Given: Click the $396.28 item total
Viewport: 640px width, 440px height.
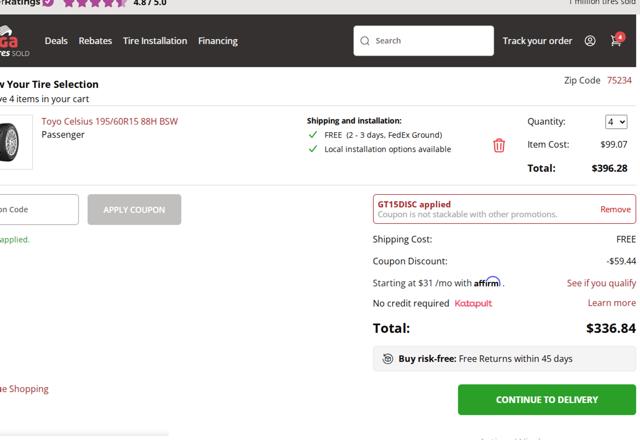Looking at the screenshot, I should tap(609, 168).
